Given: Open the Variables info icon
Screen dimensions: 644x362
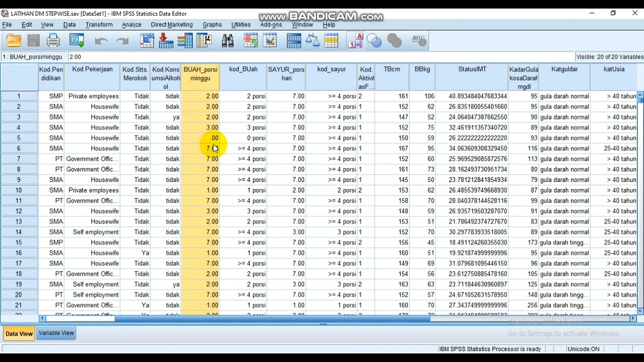Looking at the screenshot, I should tap(185, 41).
